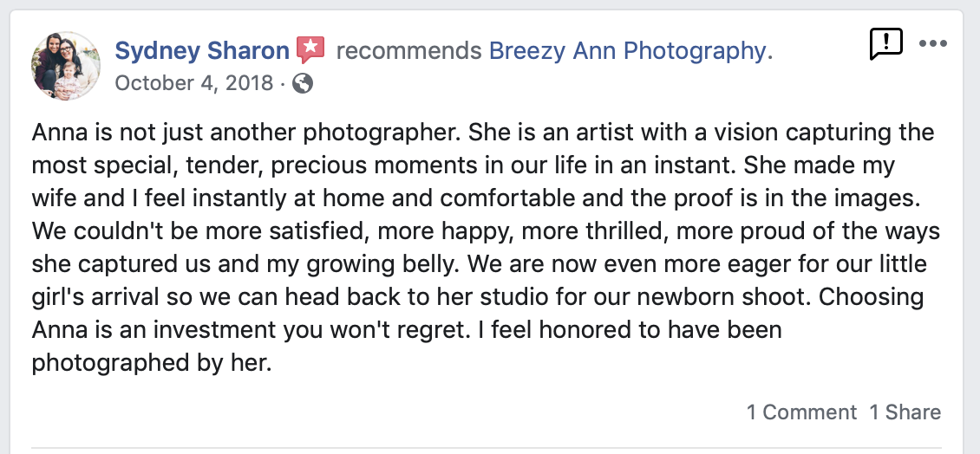Click the October 4, 2018 timestamp
980x454 pixels.
[x=194, y=83]
